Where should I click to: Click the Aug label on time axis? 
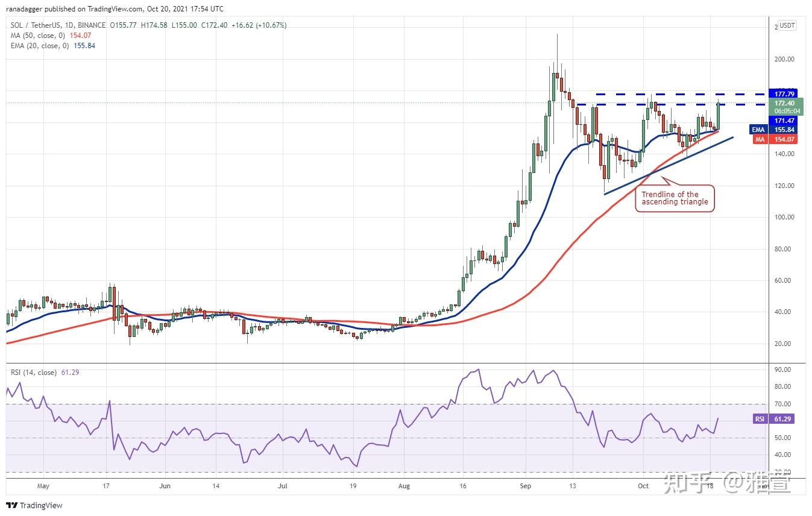pyautogui.click(x=404, y=485)
